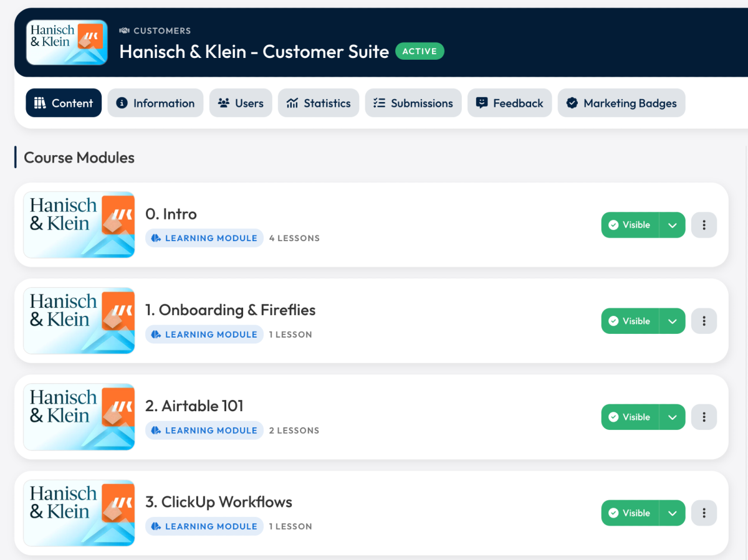Click LEARNING MODULE tag under 1. Onboarding & Fireflies
This screenshot has width=748, height=560.
pos(204,334)
